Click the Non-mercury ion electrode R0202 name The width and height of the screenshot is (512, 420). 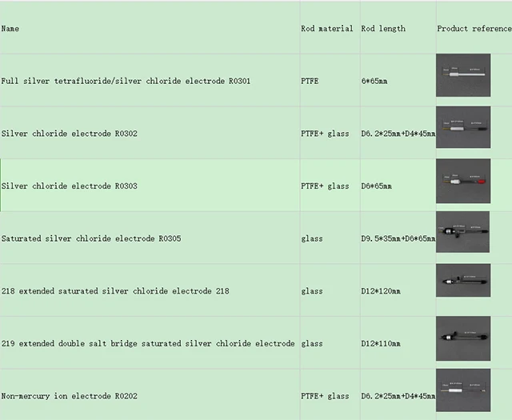click(81, 396)
